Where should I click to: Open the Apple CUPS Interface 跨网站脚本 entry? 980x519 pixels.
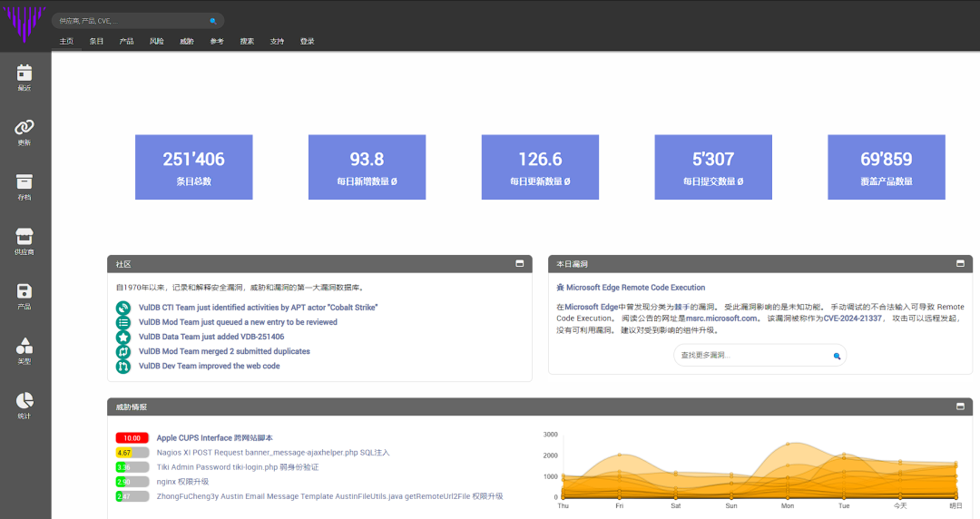point(214,437)
